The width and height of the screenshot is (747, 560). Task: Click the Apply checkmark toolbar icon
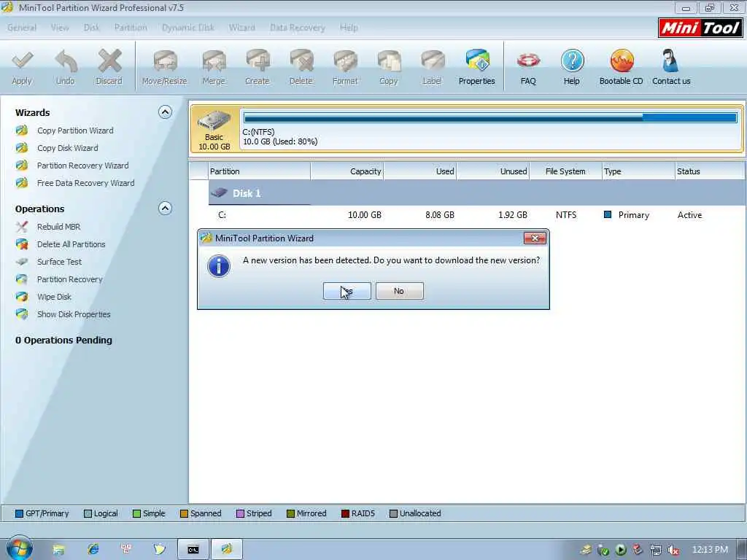pyautogui.click(x=22, y=61)
